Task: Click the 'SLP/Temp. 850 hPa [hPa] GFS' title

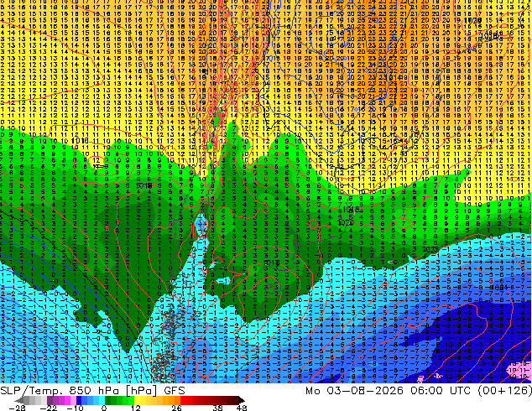Action: pos(92,390)
